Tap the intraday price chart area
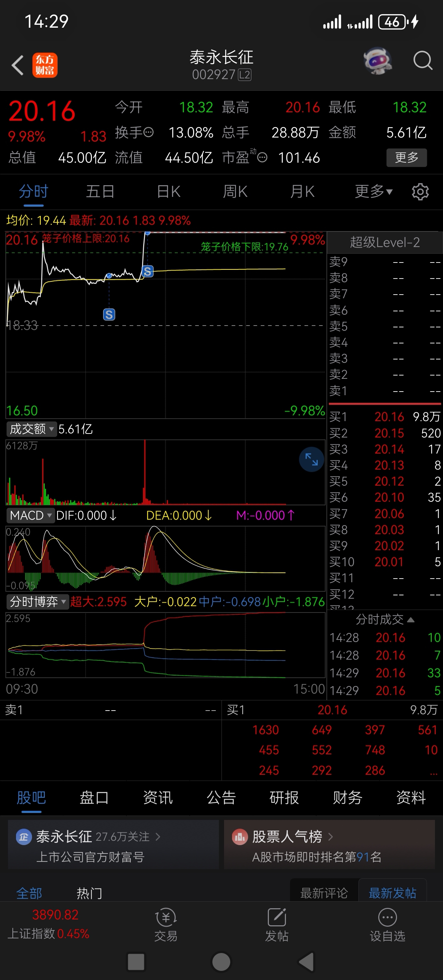Viewport: 443px width, 980px height. pos(165,325)
